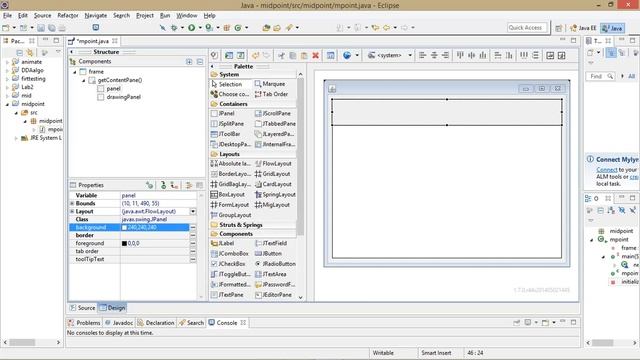Choose JScrollPane in Palette
This screenshot has width=640, height=360.
pyautogui.click(x=273, y=113)
